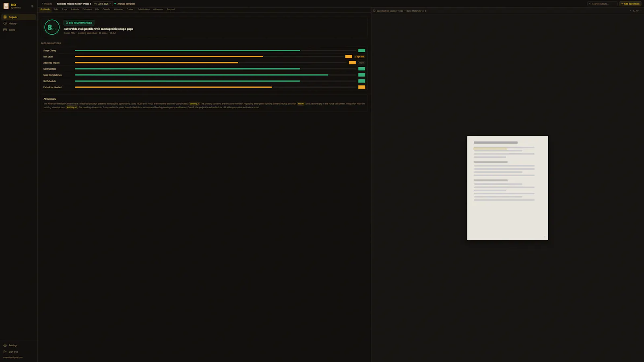Click the Search outputs field

602,4
